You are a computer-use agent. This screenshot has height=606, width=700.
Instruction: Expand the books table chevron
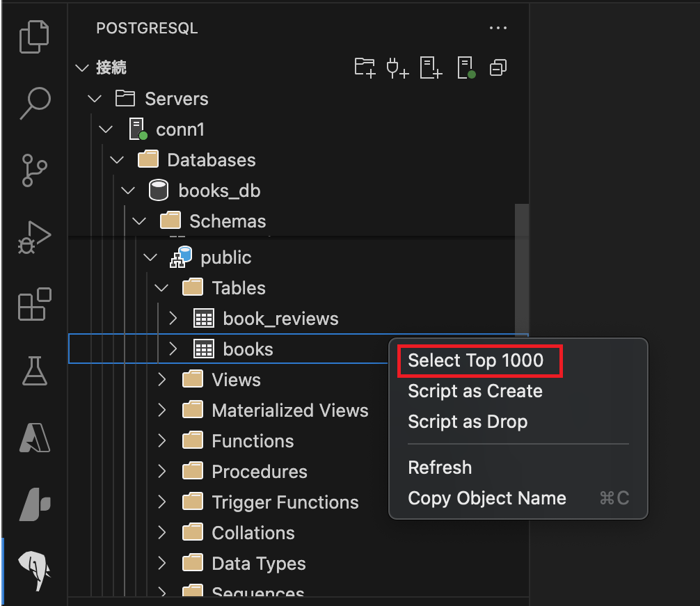tap(173, 349)
